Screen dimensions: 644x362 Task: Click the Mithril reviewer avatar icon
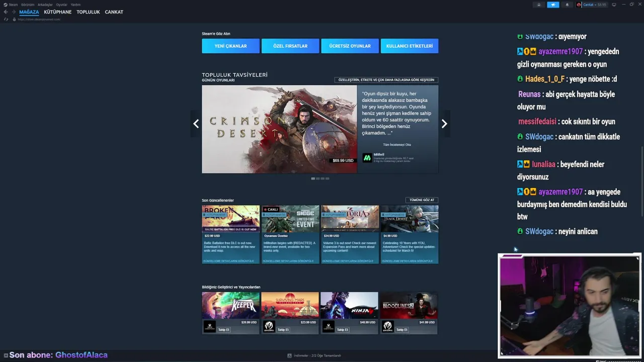click(x=367, y=157)
